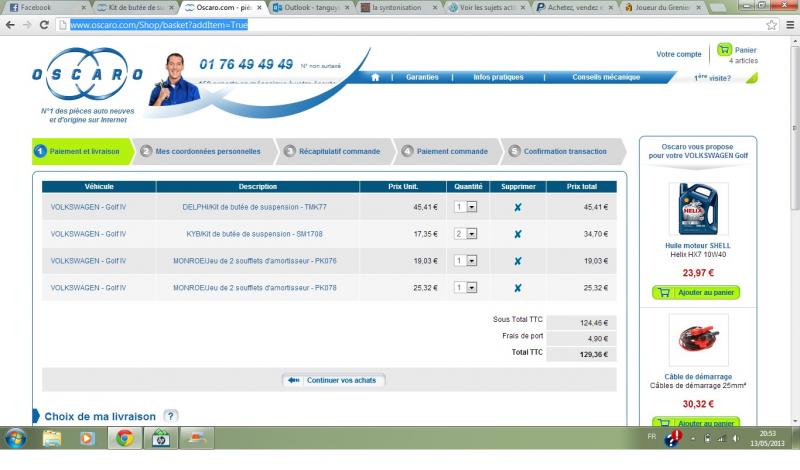Remove the DELPHI TMK77 item
The image size is (800, 470).
click(x=518, y=207)
